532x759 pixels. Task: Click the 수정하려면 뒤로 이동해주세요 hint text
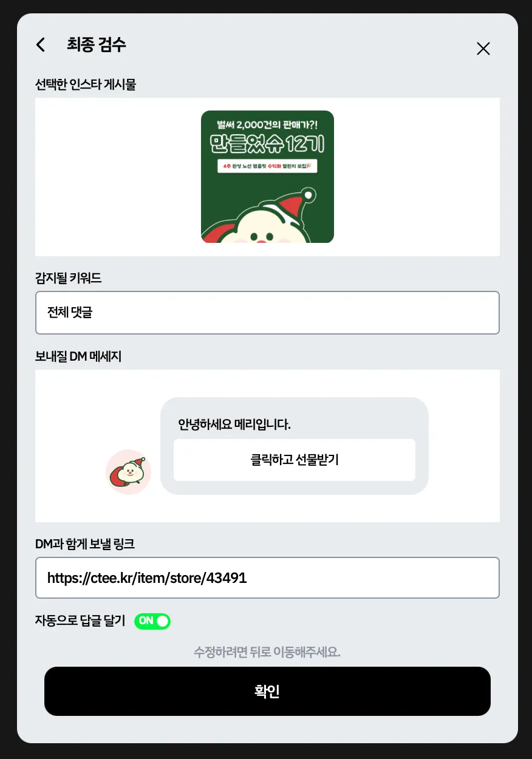point(267,653)
